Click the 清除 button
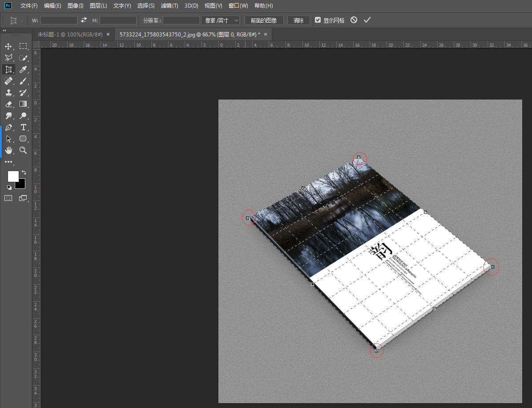 [298, 20]
